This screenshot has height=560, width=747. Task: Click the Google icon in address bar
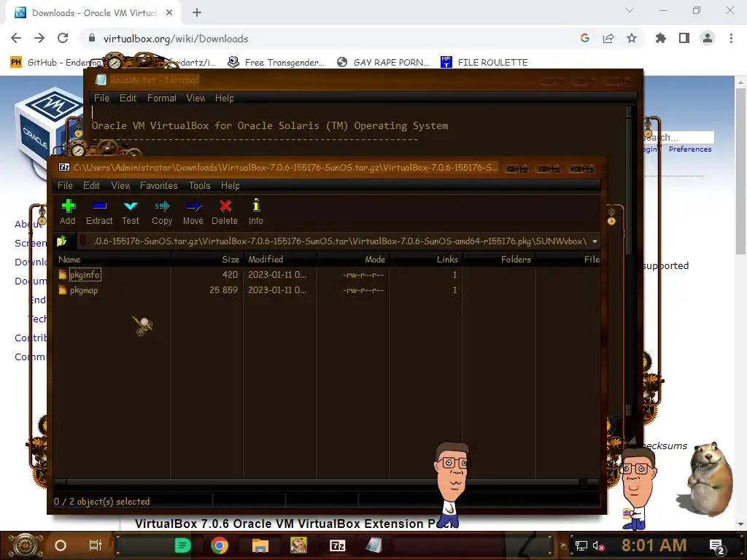[585, 38]
